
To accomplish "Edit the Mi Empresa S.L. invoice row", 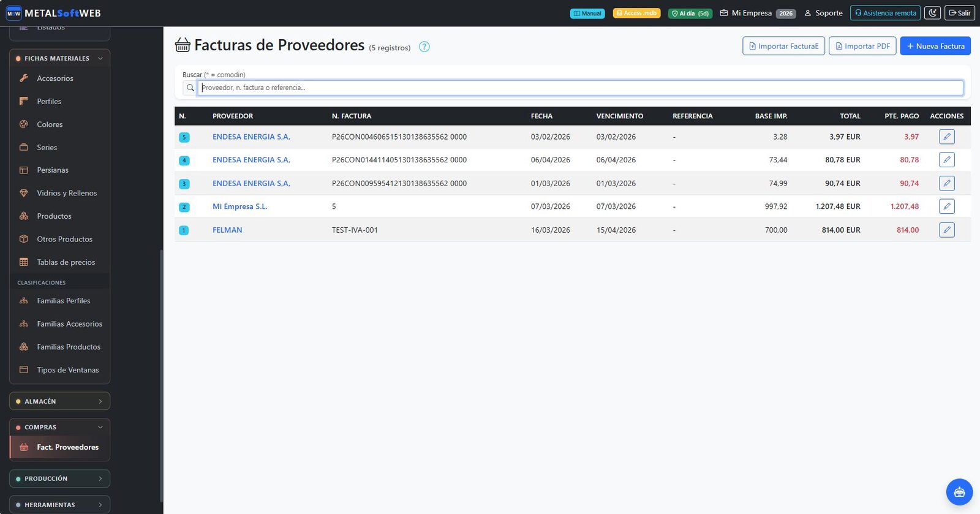I will click(x=947, y=206).
